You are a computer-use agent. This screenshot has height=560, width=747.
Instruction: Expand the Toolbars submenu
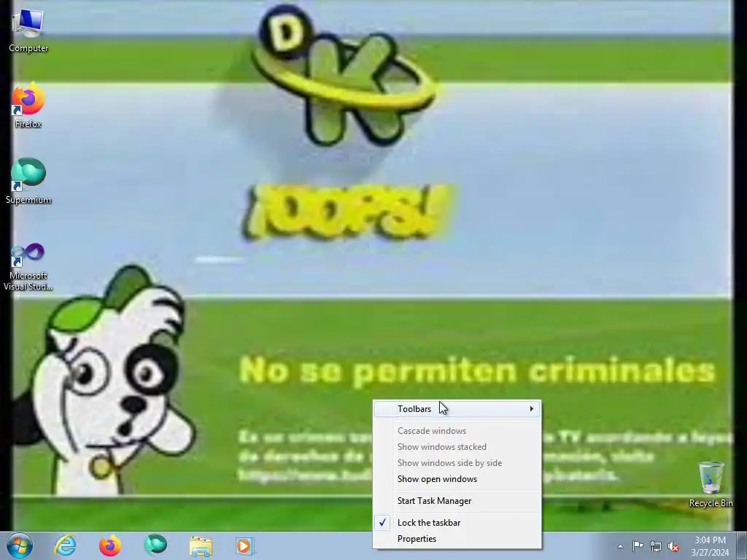click(x=457, y=409)
